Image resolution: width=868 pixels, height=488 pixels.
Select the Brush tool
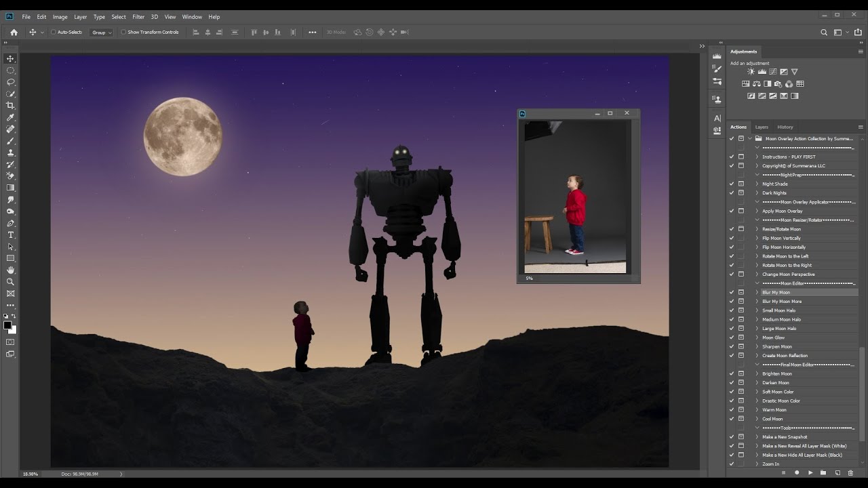pos(10,141)
